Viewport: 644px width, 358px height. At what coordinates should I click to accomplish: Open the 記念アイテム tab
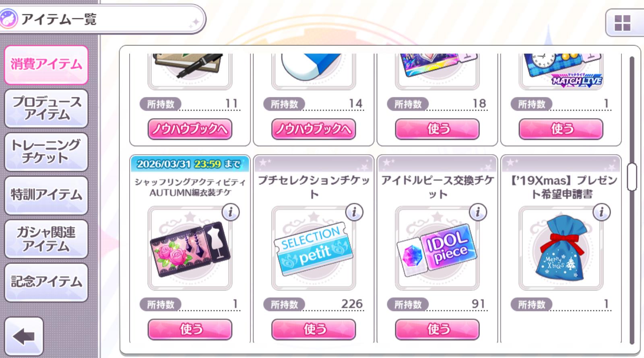[46, 282]
